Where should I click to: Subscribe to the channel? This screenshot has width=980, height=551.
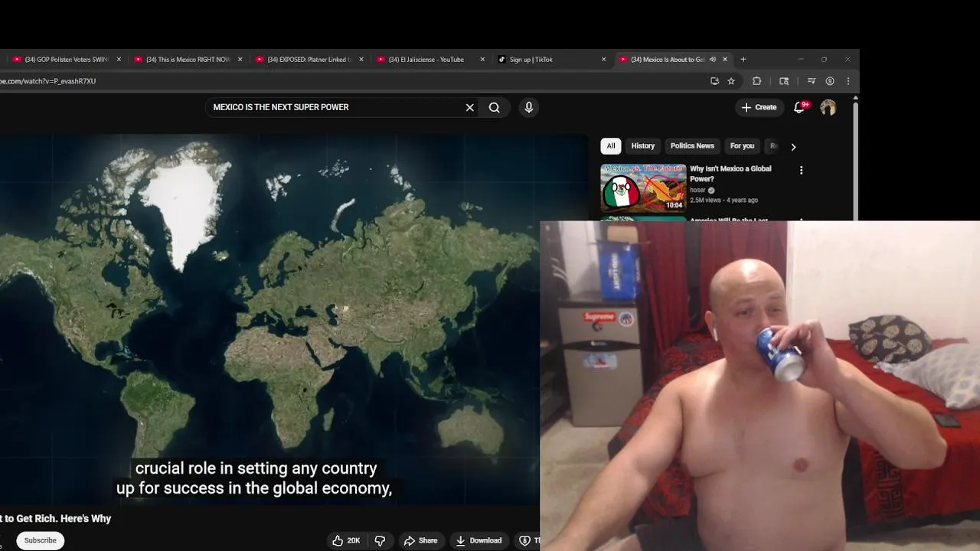40,540
